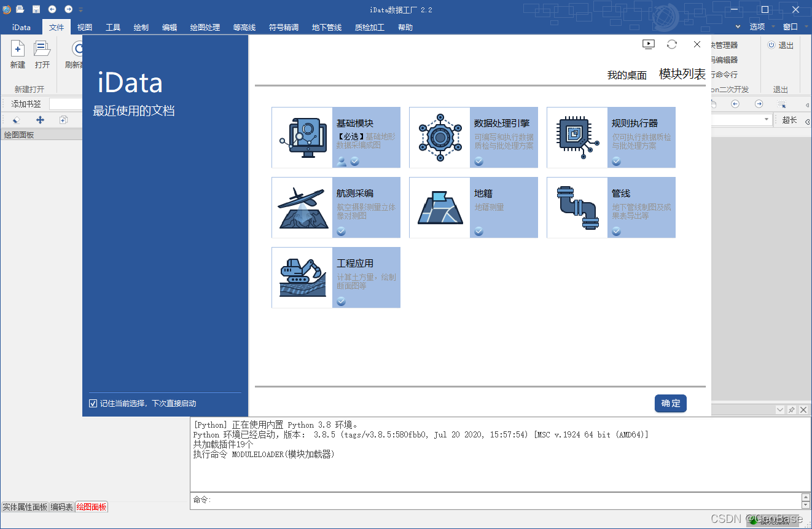Image resolution: width=812 pixels, height=529 pixels.
Task: Open the iData ribbon tab
Action: coord(21,27)
